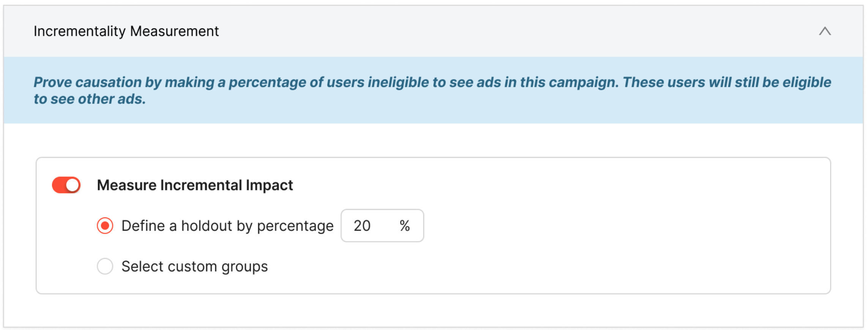This screenshot has height=330, width=868.
Task: Select the holdout by percentage radio button
Action: tap(105, 226)
